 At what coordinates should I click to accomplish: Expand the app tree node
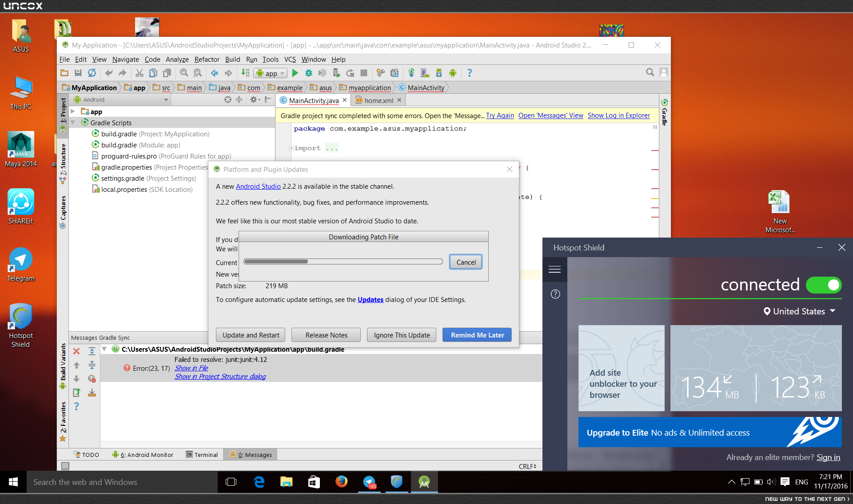[73, 111]
